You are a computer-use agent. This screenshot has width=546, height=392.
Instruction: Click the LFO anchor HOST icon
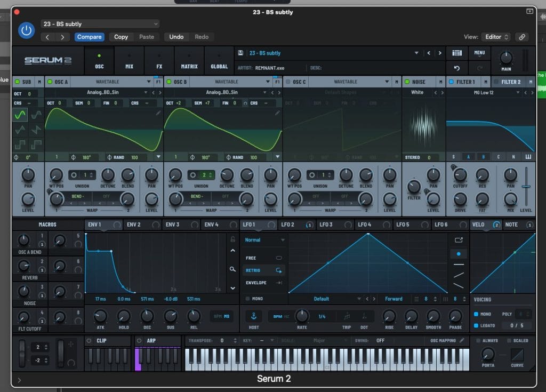(x=253, y=316)
